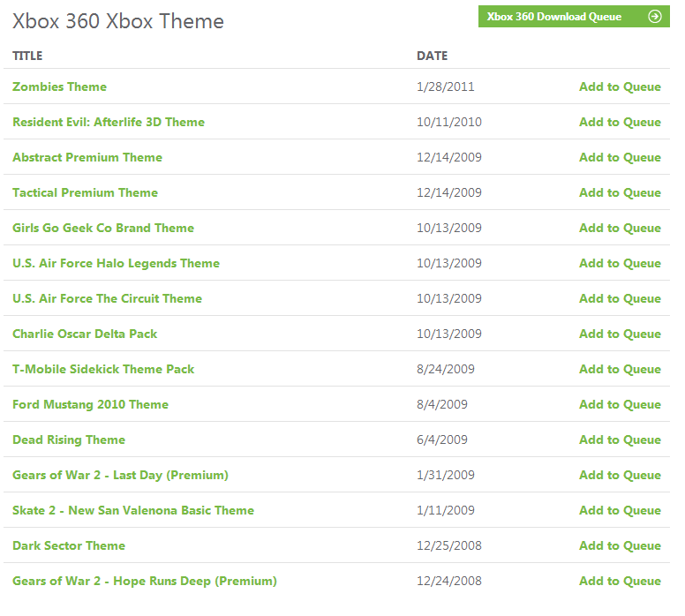This screenshot has height=616, width=685.
Task: Open Resident Evil: Afterlife 3D Theme
Action: 109,122
